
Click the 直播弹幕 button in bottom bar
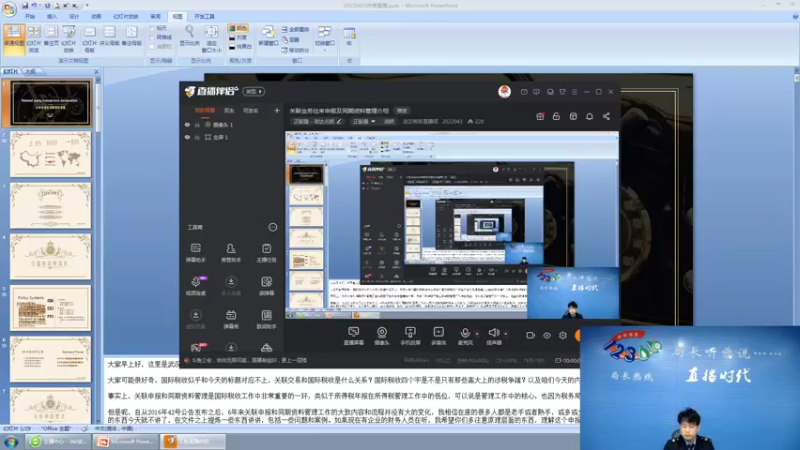354,336
